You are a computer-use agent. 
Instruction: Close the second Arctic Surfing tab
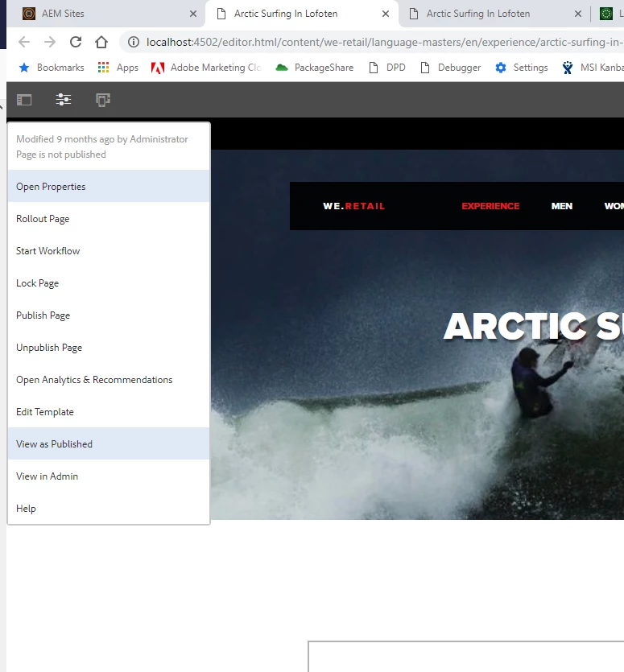[x=578, y=14]
